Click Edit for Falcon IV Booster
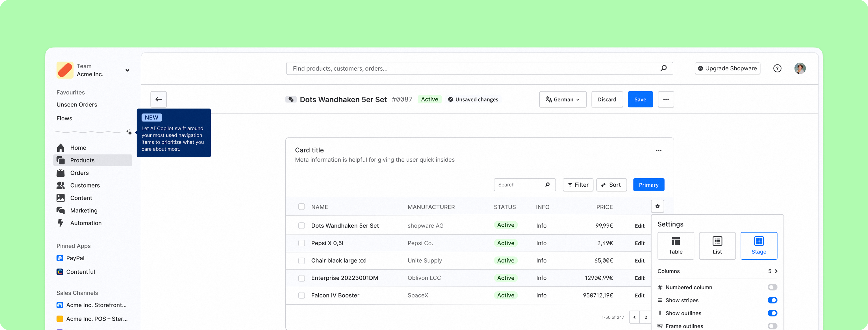868x330 pixels. coord(639,295)
